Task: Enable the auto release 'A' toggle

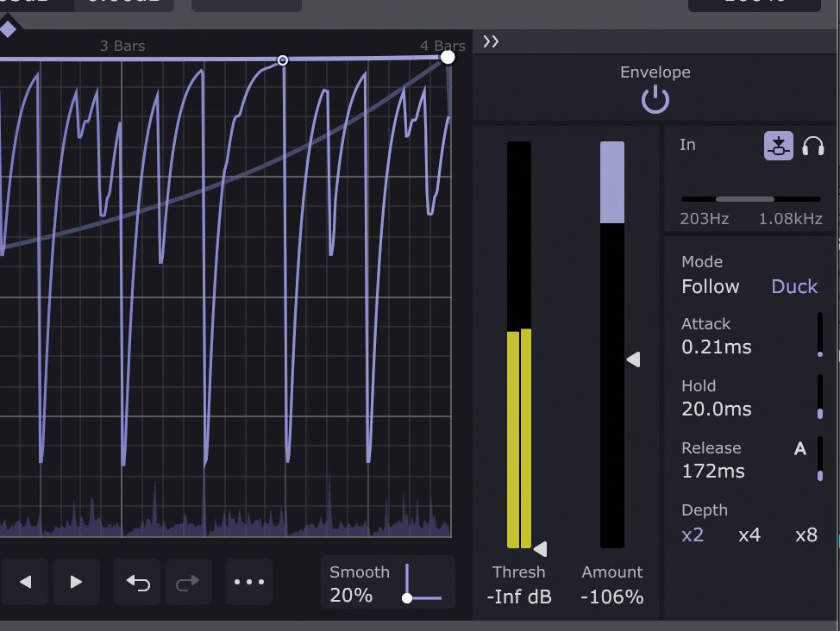Action: coord(799,448)
